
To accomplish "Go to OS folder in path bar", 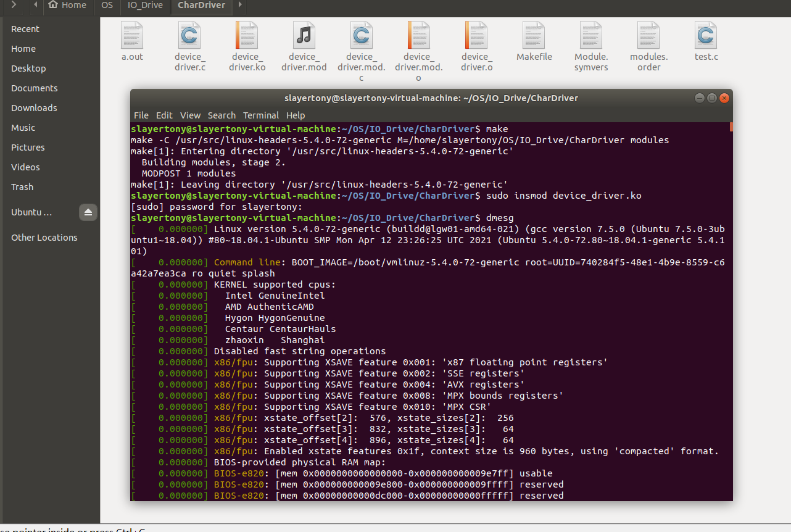I will [107, 5].
